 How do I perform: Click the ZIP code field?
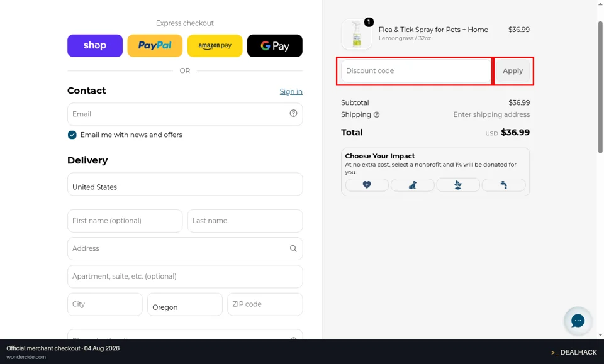[x=265, y=304]
